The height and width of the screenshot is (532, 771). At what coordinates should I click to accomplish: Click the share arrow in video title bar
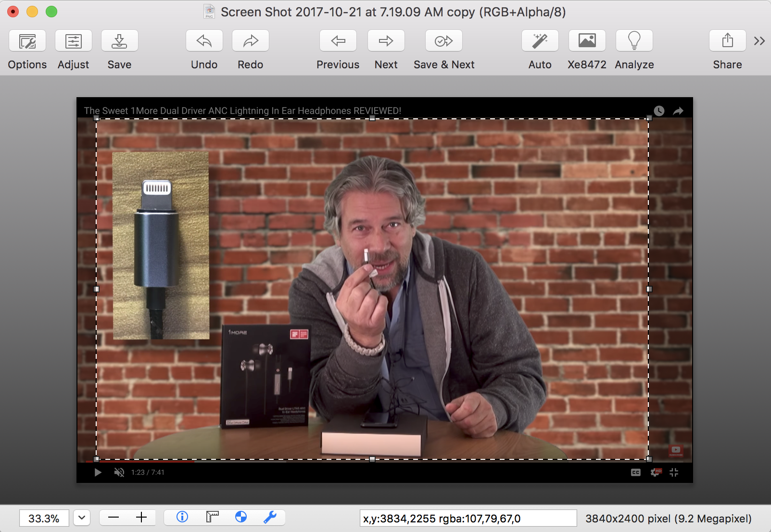point(678,111)
